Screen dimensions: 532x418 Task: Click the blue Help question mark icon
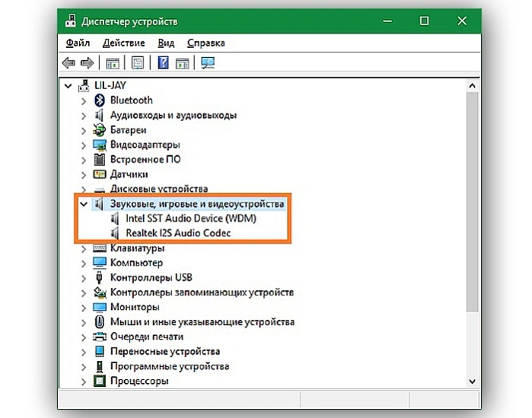click(x=163, y=62)
